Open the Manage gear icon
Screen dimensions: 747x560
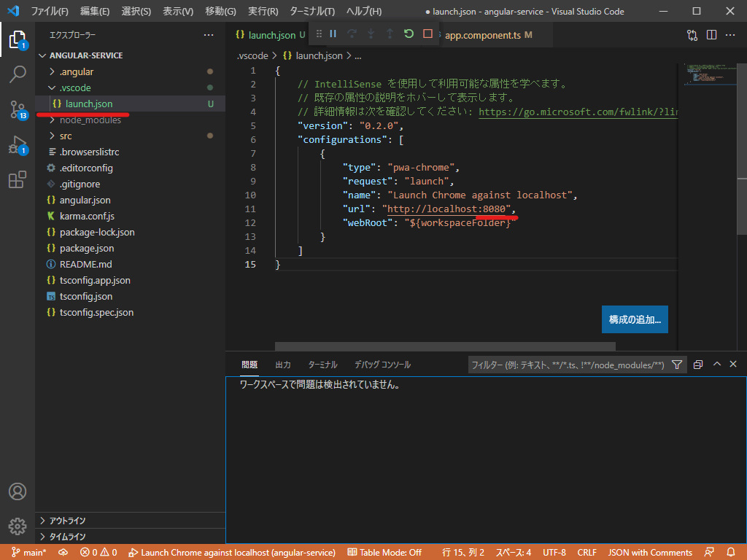click(18, 526)
